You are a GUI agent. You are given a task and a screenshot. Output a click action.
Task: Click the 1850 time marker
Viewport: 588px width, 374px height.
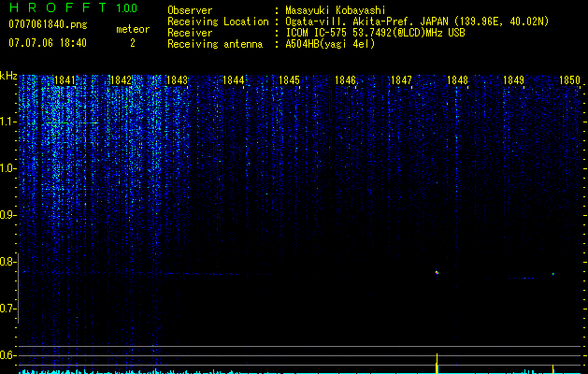click(569, 79)
